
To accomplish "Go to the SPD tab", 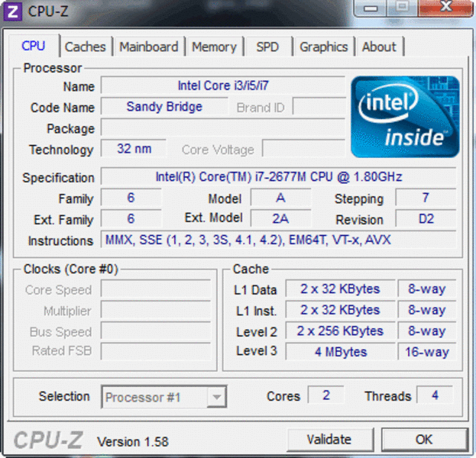I will point(267,47).
